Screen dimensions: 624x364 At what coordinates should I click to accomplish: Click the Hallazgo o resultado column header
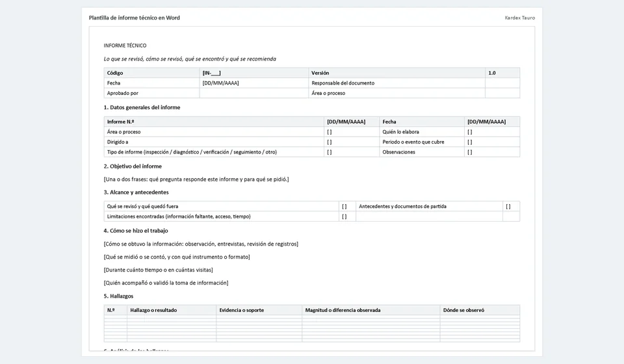pyautogui.click(x=153, y=310)
